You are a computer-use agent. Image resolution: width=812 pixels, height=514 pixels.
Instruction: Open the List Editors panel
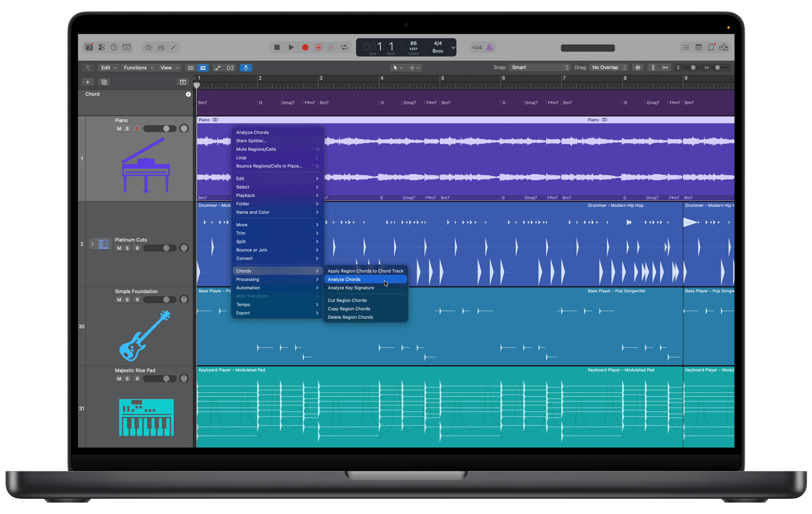pos(685,47)
